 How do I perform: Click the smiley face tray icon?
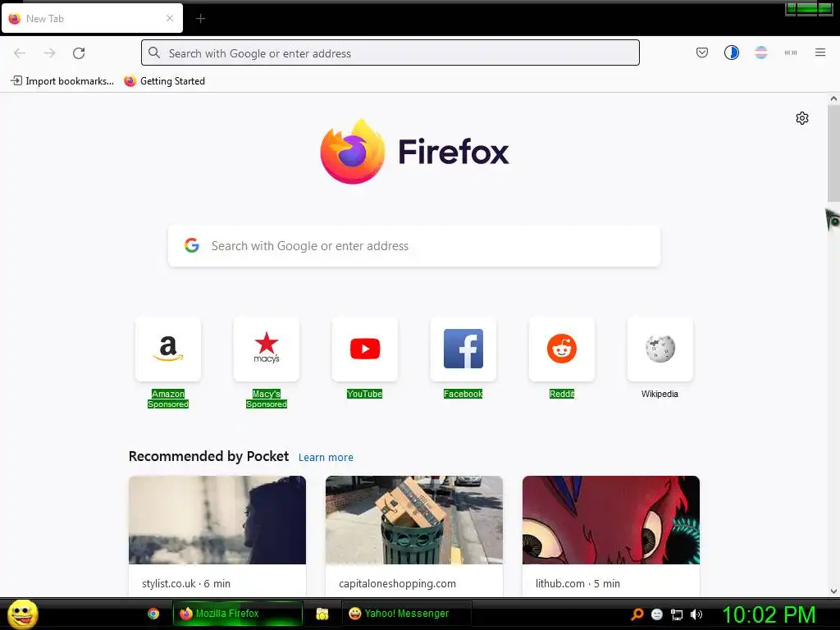point(657,614)
